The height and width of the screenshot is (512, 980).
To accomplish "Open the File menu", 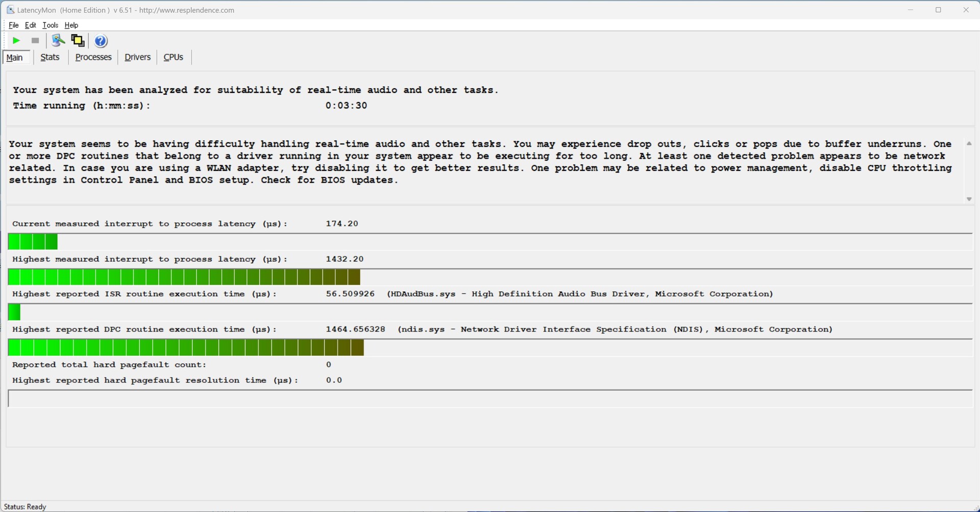I will coord(14,25).
